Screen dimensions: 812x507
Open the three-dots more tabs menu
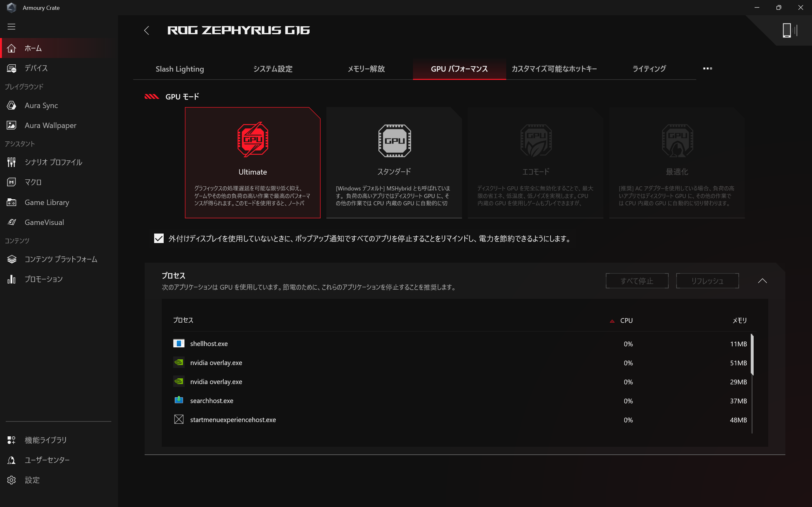pos(707,68)
